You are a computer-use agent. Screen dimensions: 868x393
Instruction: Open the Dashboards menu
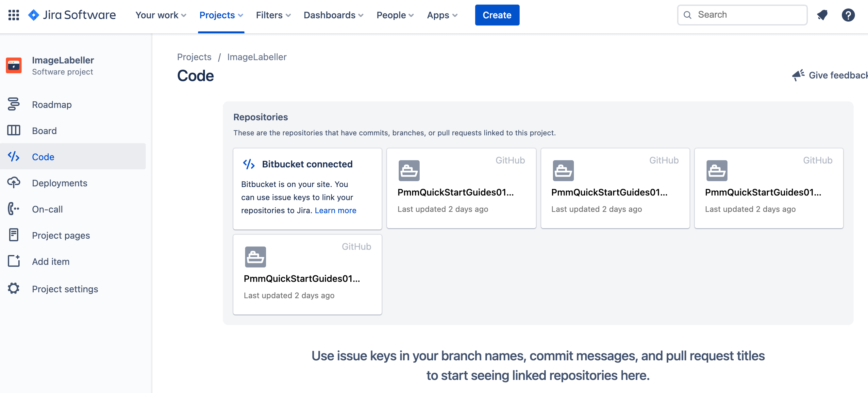tap(332, 15)
